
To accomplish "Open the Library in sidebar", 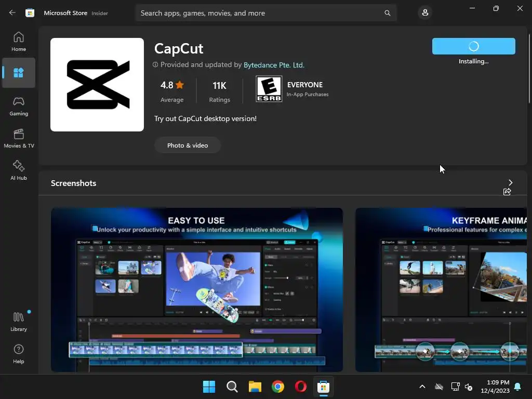I will [x=19, y=322].
